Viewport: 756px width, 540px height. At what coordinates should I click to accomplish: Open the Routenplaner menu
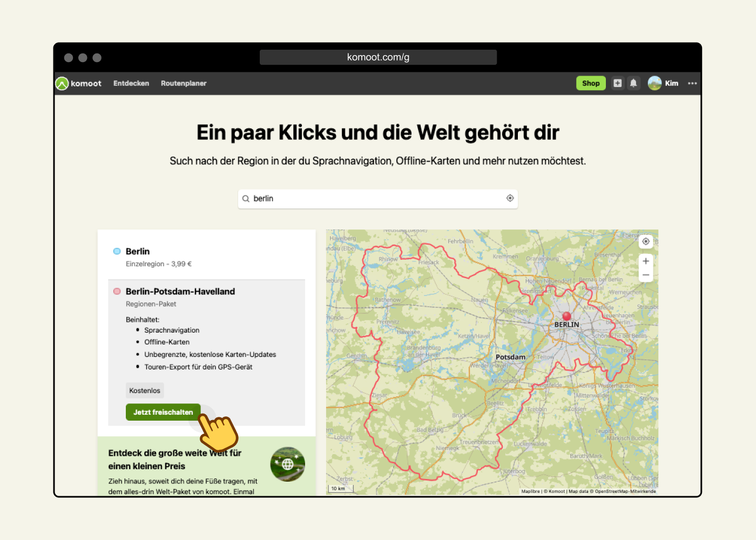point(184,83)
